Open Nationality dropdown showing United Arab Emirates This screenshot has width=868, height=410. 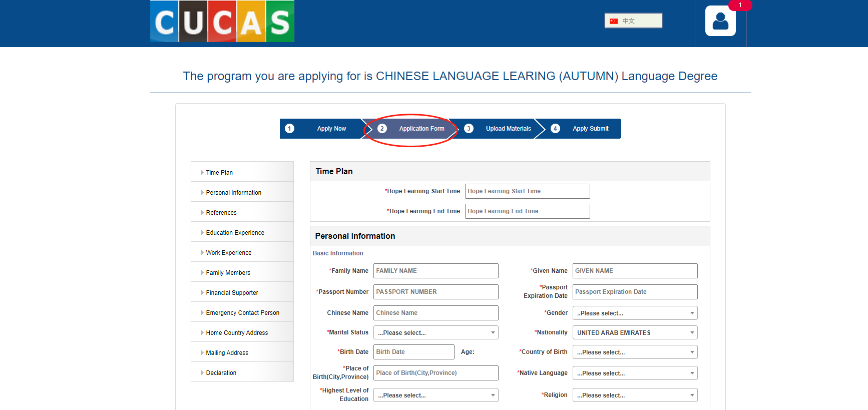(635, 333)
